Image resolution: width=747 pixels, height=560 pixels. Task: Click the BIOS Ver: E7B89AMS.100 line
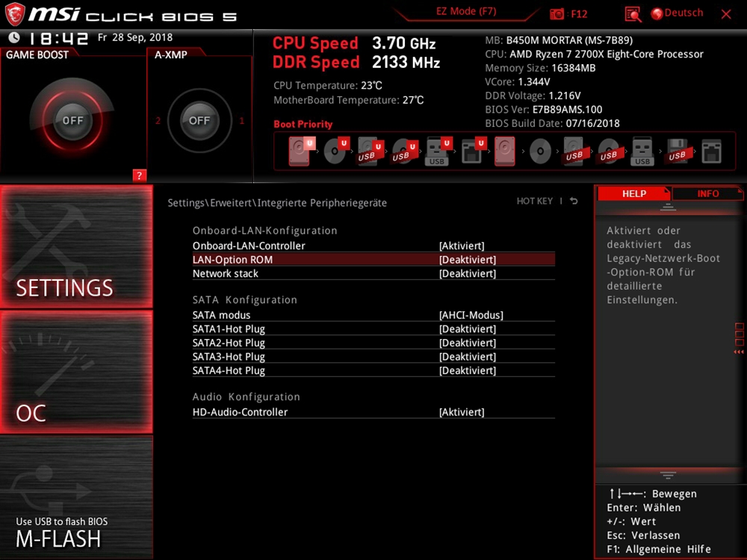click(x=544, y=110)
